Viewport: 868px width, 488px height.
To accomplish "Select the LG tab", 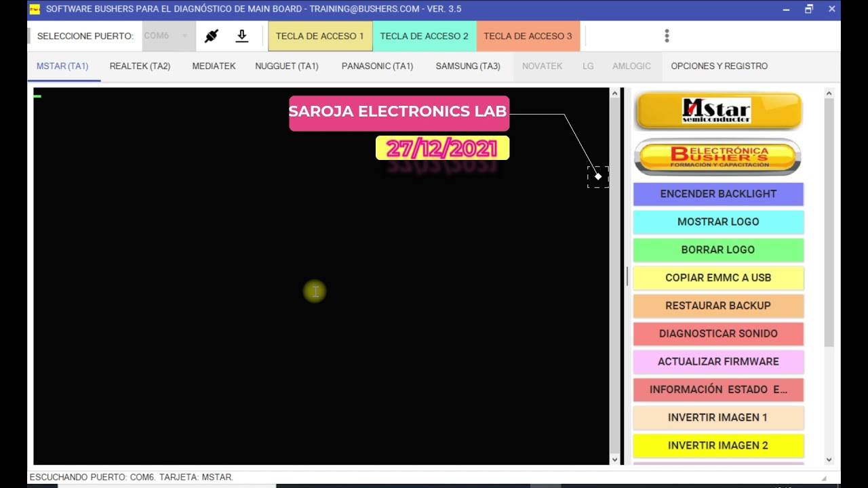I will (588, 66).
